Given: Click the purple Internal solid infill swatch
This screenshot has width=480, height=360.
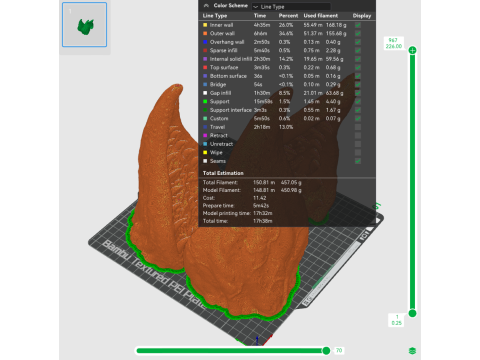Looking at the screenshot, I should click(x=205, y=59).
